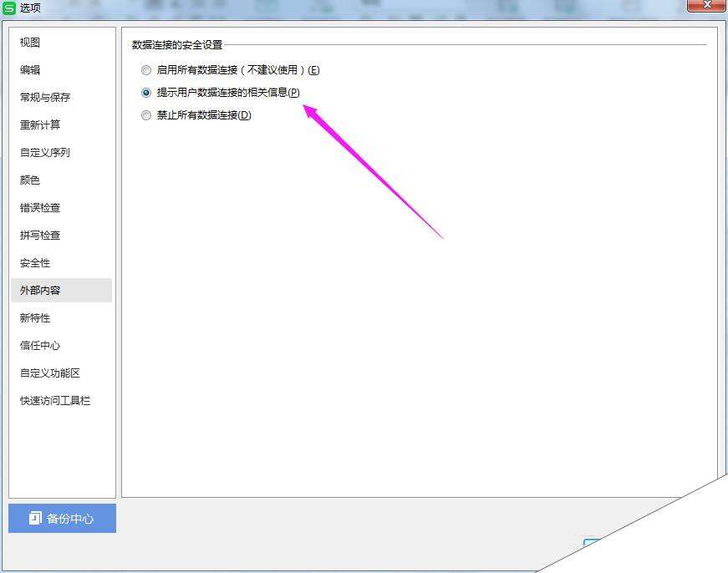This screenshot has width=728, height=573.
Task: Click the selected 外部内容 sidebar item
Action: (61, 291)
